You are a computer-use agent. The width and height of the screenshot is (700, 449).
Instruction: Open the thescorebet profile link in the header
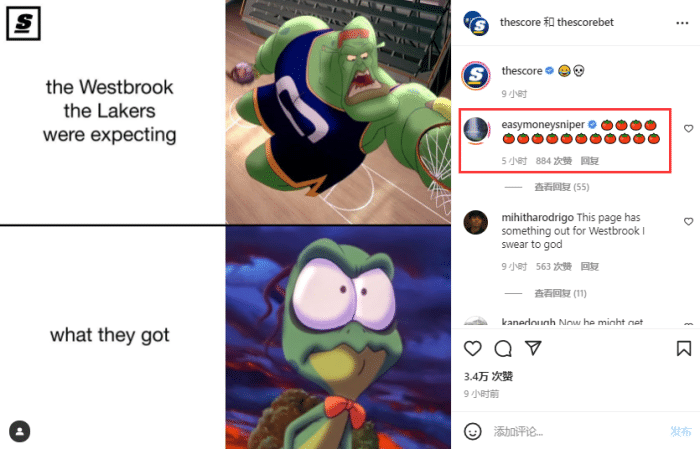585,22
